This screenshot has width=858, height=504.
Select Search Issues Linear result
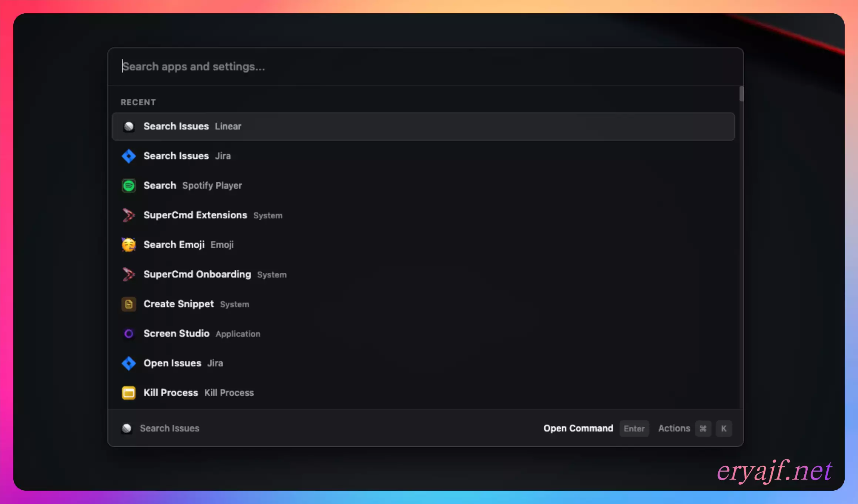423,127
